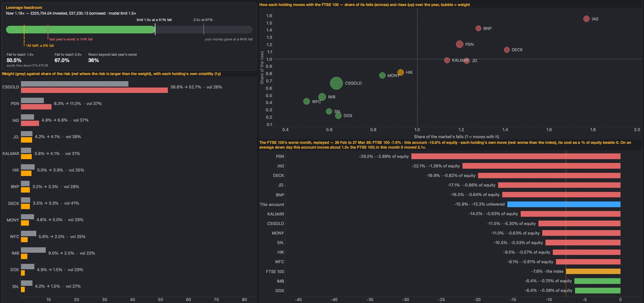Click '9.0% → 2.5% · vol 22%' label

point(72,253)
